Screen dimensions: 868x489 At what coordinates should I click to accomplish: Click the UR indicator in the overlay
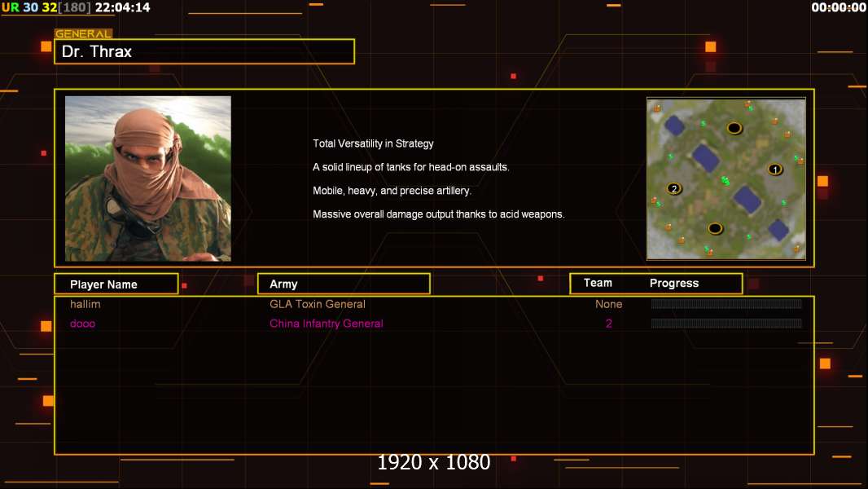click(10, 7)
